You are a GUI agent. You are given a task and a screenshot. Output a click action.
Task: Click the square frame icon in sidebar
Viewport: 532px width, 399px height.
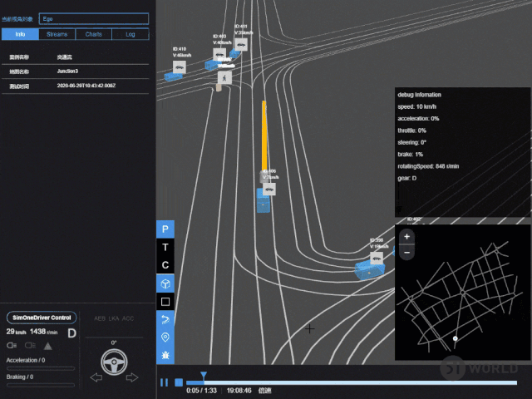coord(165,302)
